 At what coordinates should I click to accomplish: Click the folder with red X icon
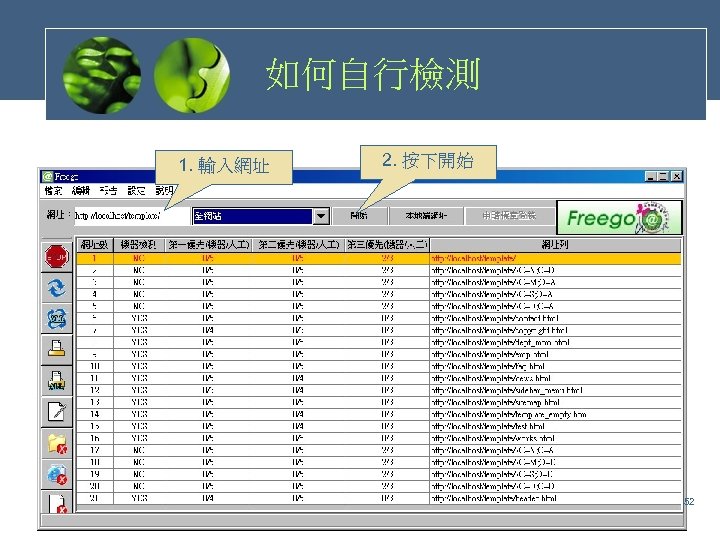pyautogui.click(x=57, y=443)
